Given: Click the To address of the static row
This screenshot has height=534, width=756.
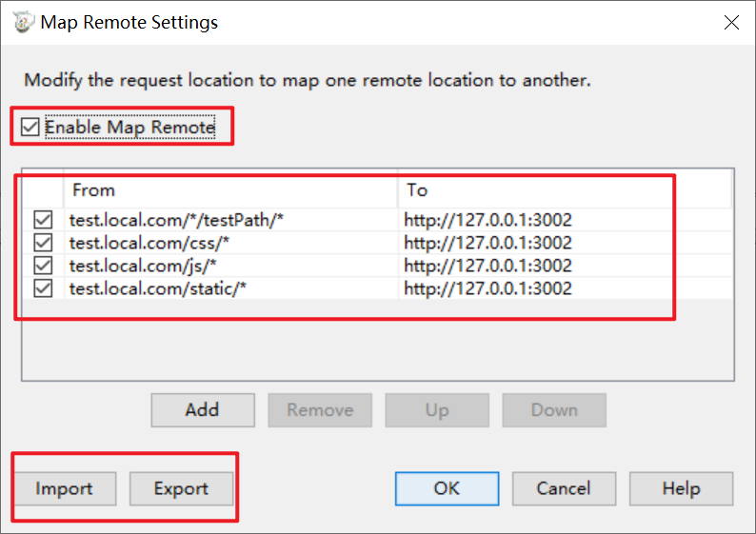Looking at the screenshot, I should click(x=487, y=288).
